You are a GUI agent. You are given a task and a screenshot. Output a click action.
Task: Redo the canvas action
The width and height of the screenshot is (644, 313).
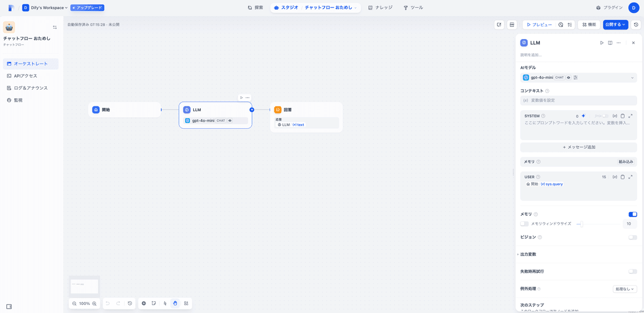tap(118, 303)
